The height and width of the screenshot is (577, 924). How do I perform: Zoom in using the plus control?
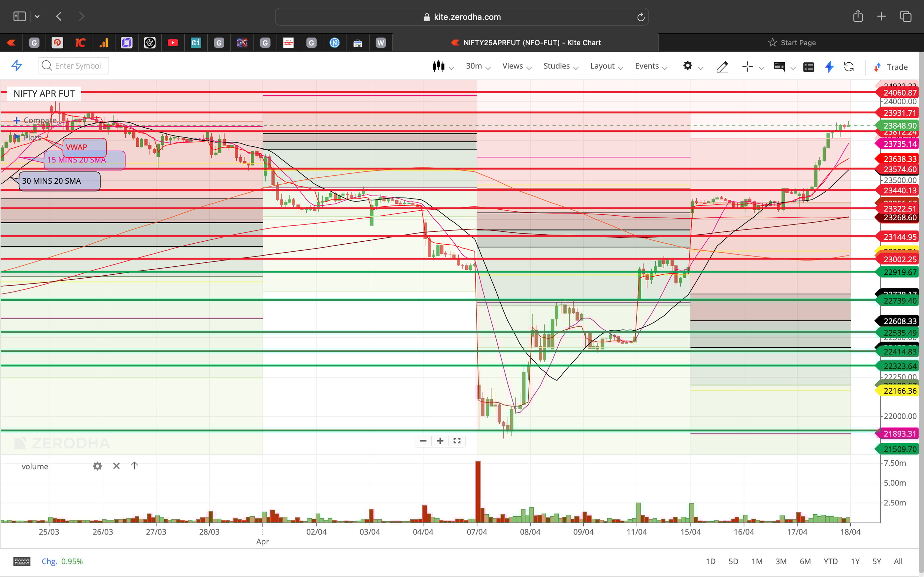(x=440, y=441)
